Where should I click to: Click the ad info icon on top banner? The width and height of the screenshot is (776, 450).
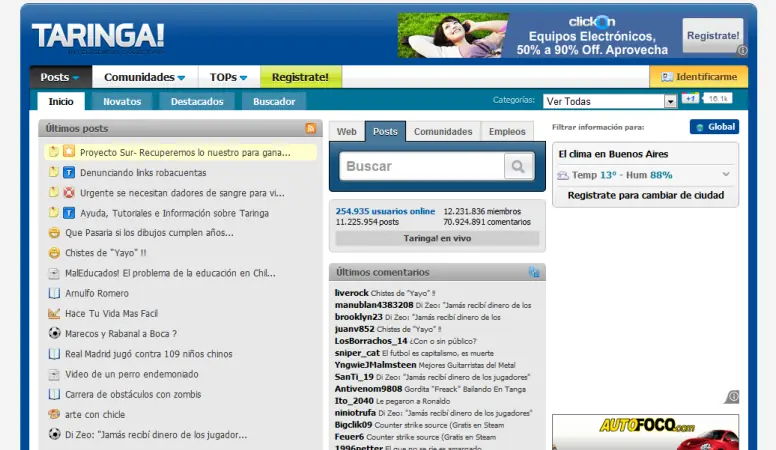tap(742, 50)
